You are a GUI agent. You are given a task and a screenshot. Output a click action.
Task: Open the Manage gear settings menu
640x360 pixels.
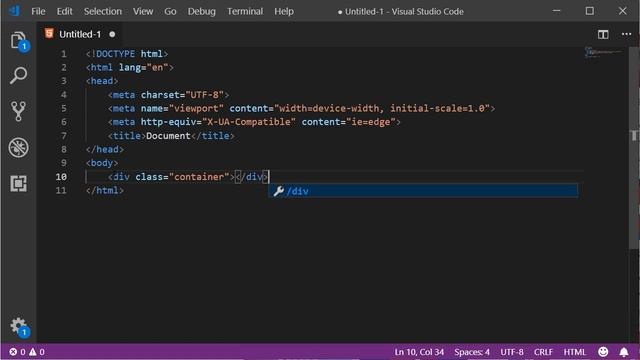pyautogui.click(x=18, y=326)
